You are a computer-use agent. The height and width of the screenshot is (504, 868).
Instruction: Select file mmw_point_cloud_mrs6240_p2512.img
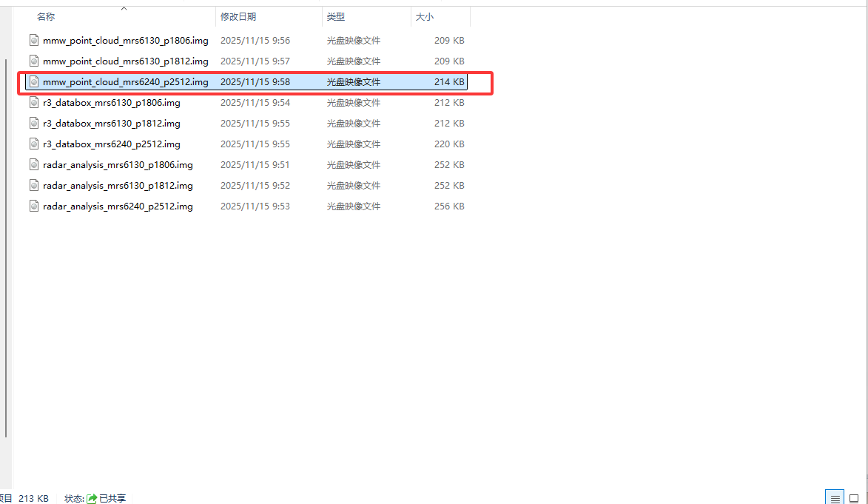pos(126,82)
